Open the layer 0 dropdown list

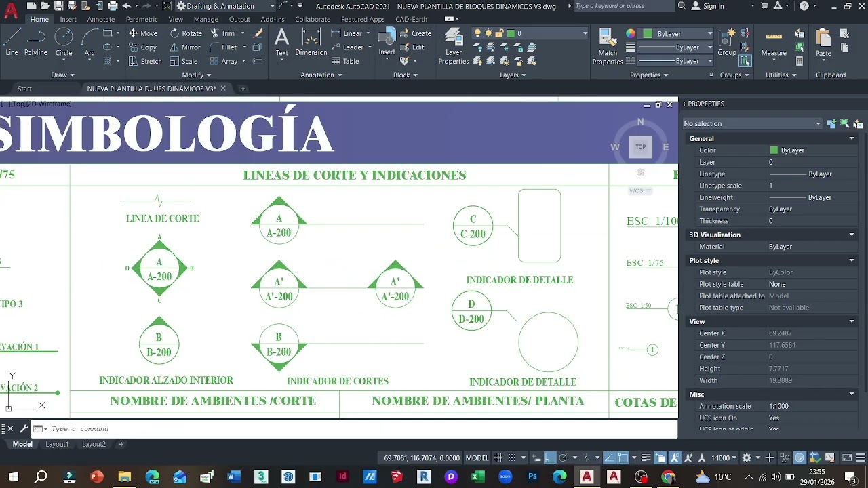pyautogui.click(x=530, y=33)
